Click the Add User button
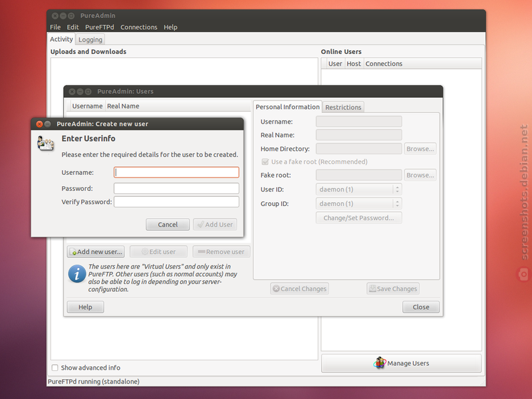 pos(215,225)
